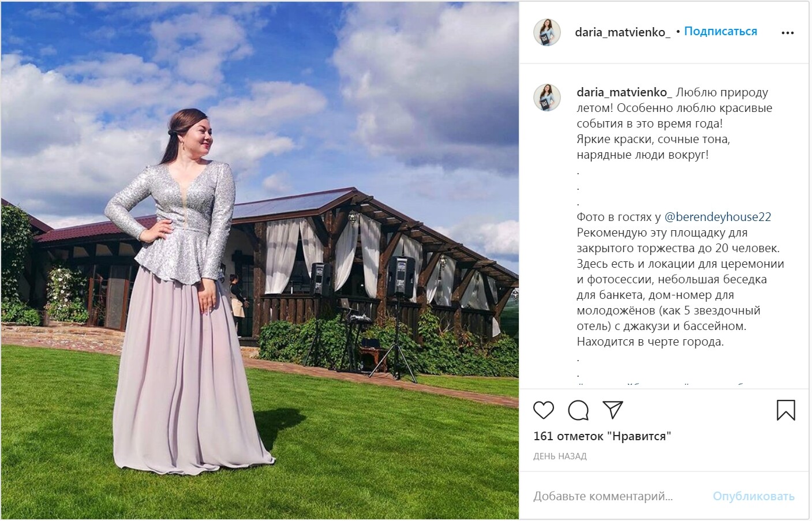Click the caption line Находится в черте города

(650, 342)
